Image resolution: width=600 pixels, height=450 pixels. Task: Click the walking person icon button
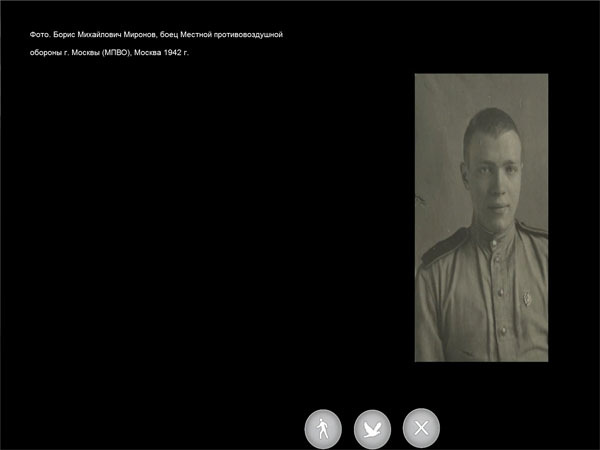[x=323, y=429]
